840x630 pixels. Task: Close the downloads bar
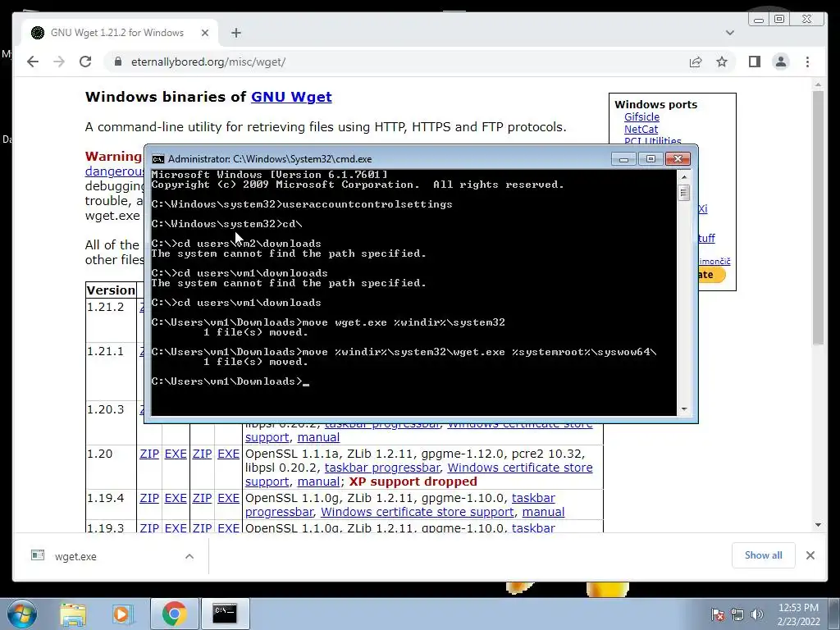(x=810, y=555)
